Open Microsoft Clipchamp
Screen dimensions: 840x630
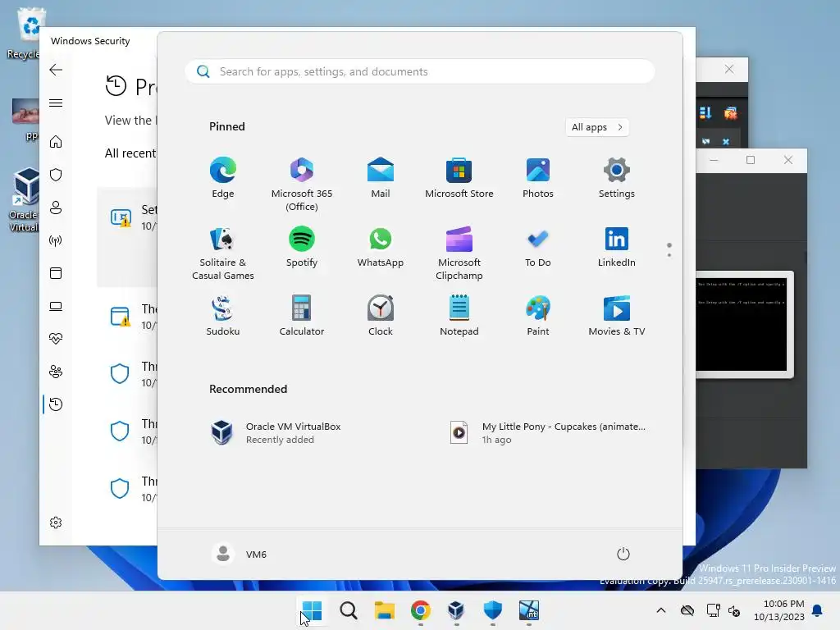coord(459,253)
